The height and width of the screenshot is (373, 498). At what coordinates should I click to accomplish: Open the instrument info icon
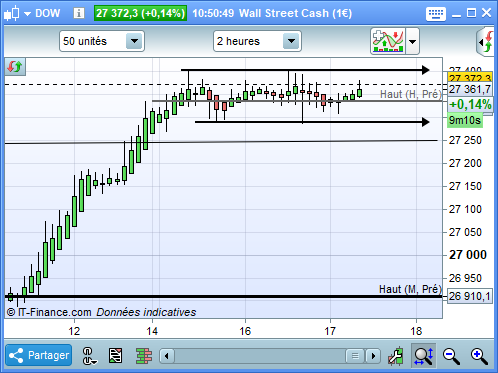coord(79,13)
